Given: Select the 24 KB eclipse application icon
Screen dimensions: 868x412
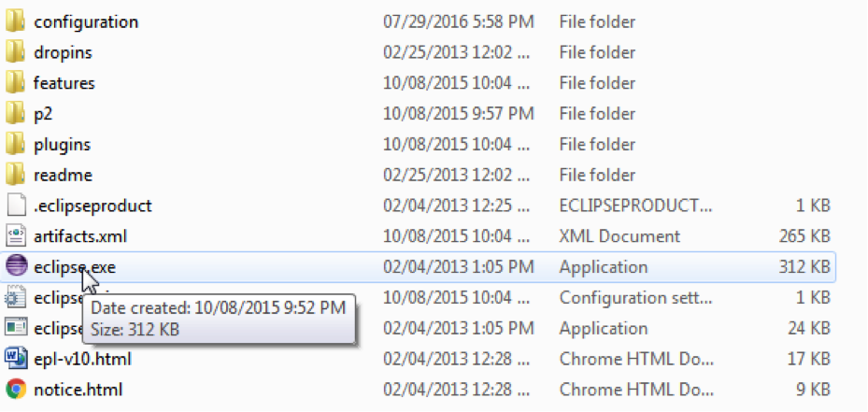Looking at the screenshot, I should coord(16,328).
